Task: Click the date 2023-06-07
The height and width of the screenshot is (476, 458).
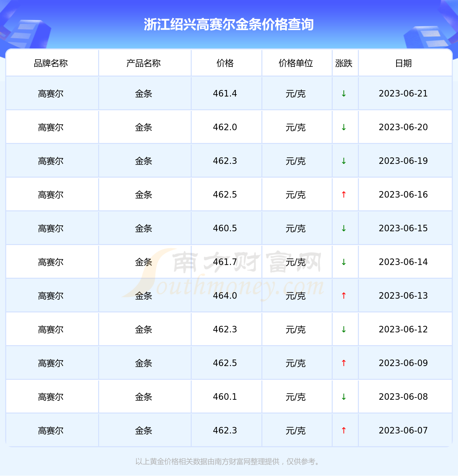Action: (x=403, y=431)
